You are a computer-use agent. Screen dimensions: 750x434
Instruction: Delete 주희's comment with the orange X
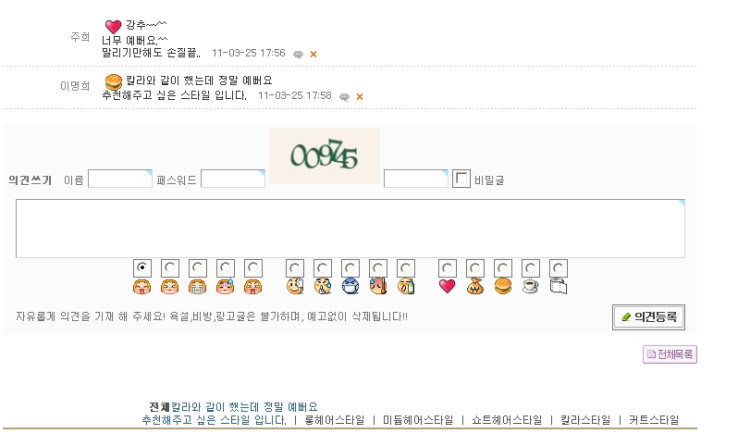pos(313,54)
